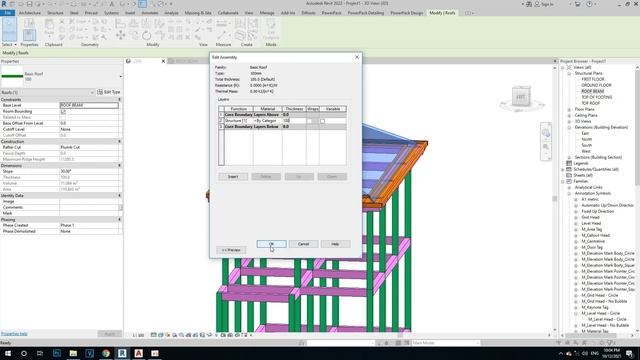The width and height of the screenshot is (640, 360).
Task: Switch to the Architecture ribbon tab
Action: tap(30, 13)
